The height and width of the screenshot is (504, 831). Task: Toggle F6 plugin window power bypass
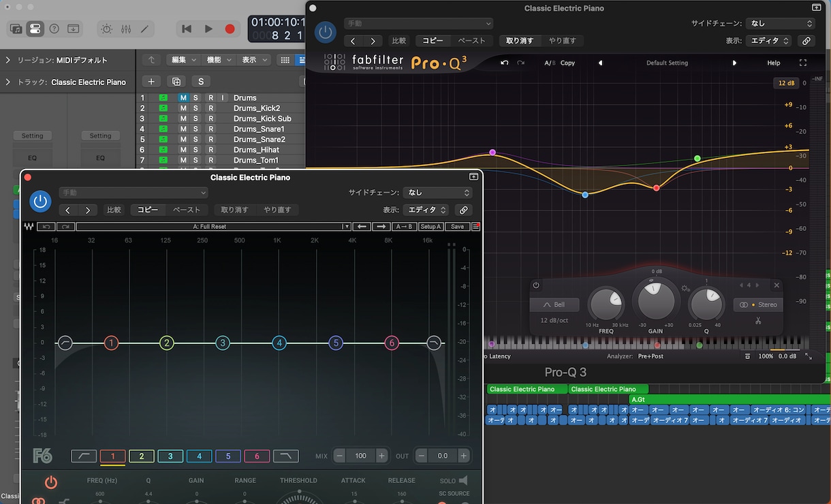pyautogui.click(x=40, y=201)
